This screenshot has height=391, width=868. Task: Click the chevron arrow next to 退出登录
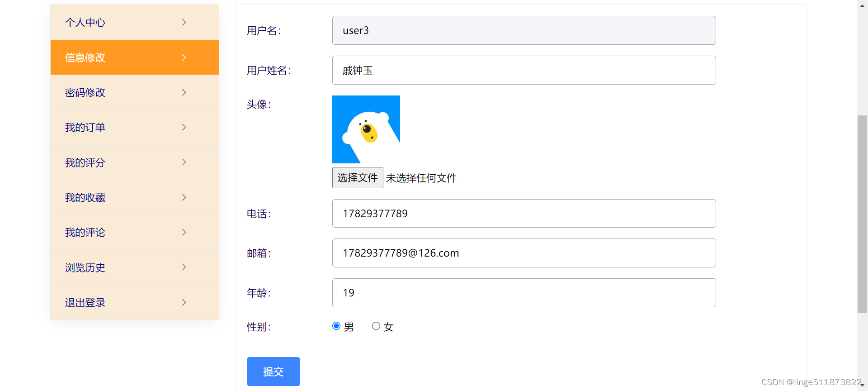[184, 302]
